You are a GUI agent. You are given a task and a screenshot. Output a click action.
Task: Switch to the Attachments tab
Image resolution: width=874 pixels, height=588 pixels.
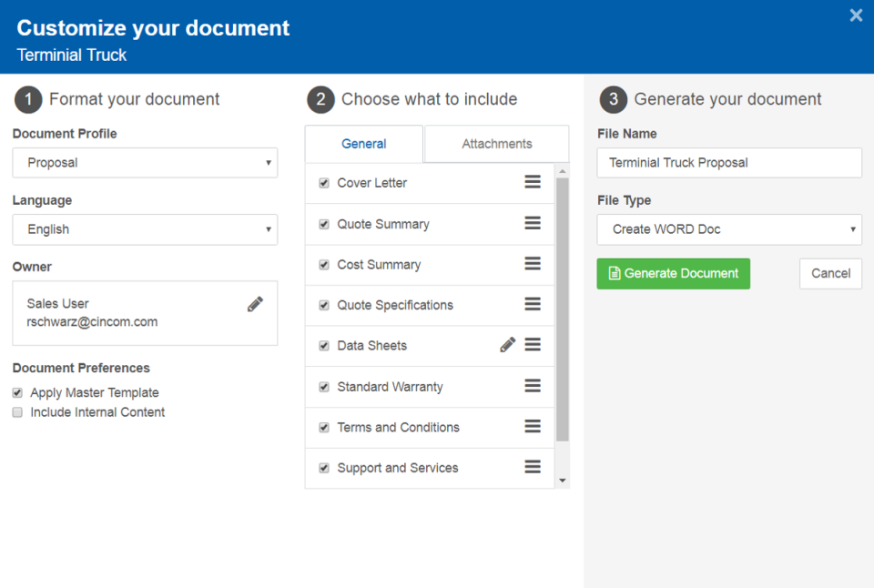496,144
